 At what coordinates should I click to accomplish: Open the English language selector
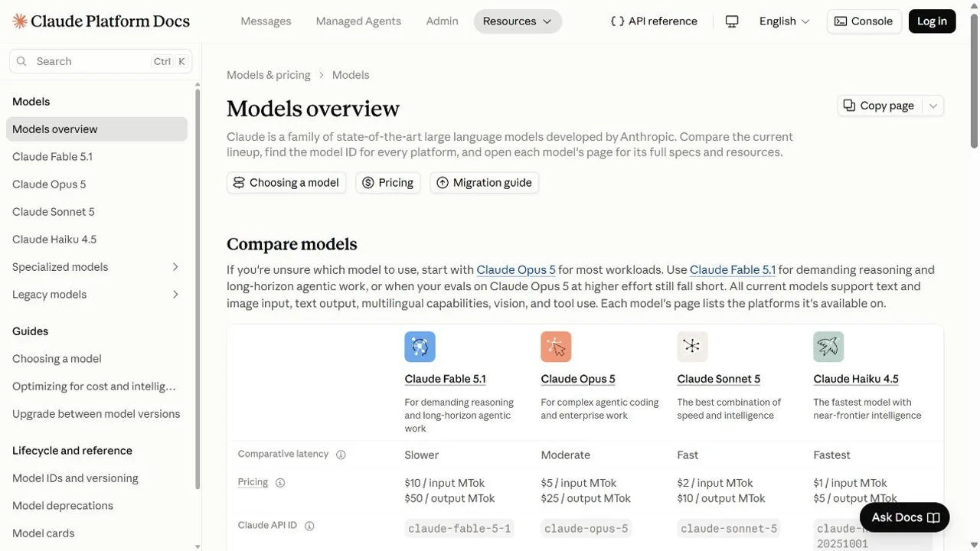coord(784,21)
